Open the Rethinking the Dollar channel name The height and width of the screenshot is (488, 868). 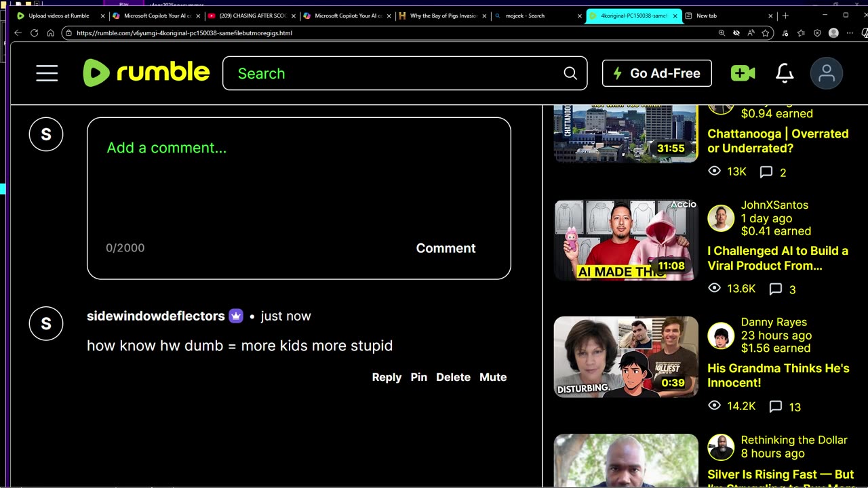(x=794, y=440)
